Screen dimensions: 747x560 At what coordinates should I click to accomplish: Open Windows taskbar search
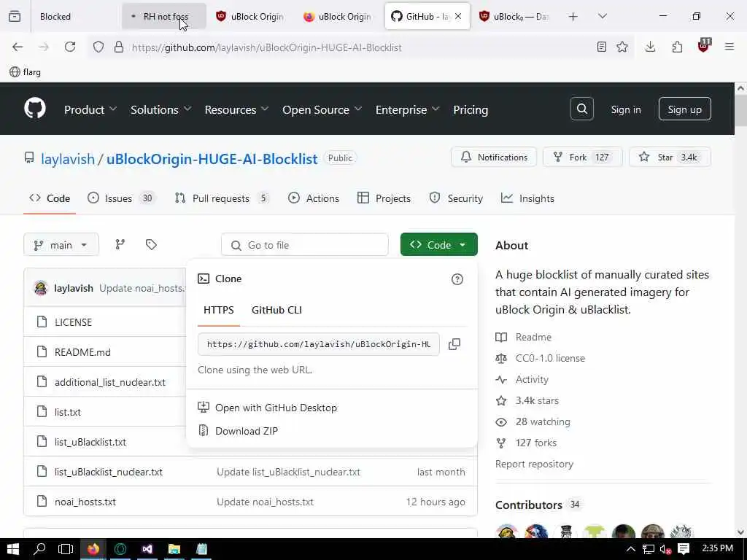click(39, 549)
